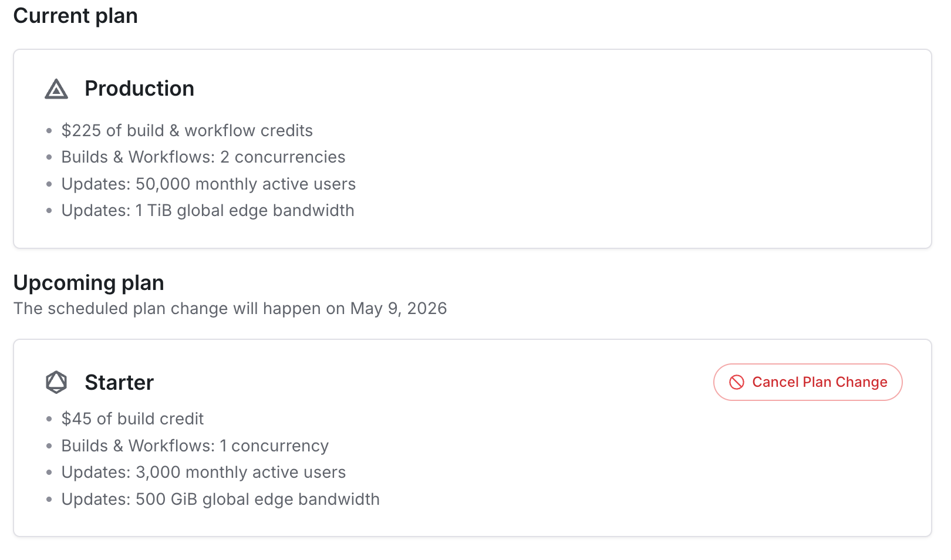The width and height of the screenshot is (951, 560).
Task: Click "Updates: 500 GiB global edge bandwidth"
Action: coord(221,500)
